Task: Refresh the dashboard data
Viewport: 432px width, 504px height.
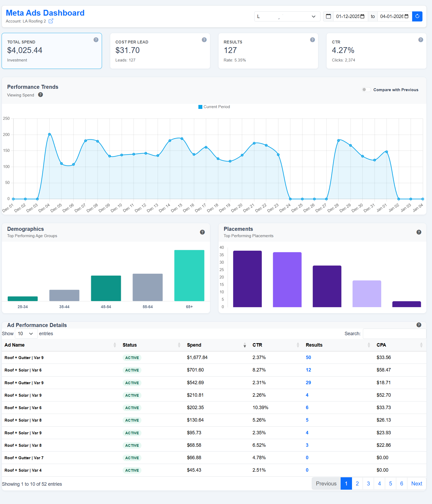Action: click(417, 16)
